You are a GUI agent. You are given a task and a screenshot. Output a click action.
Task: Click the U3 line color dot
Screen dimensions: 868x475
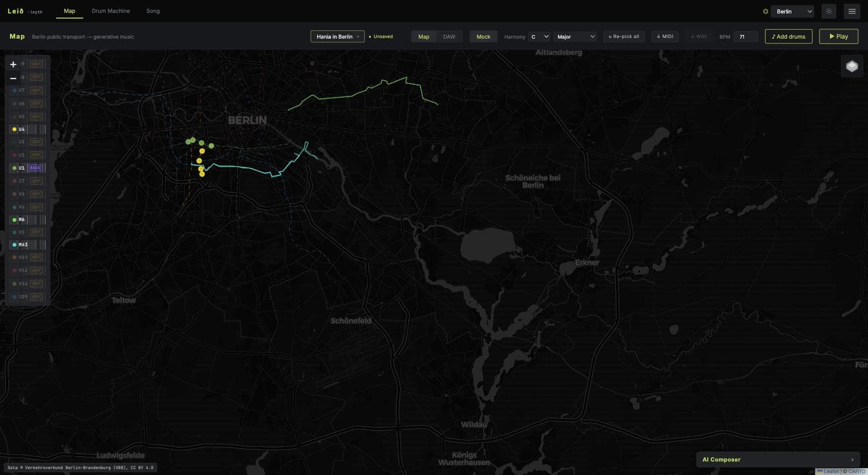(15, 142)
